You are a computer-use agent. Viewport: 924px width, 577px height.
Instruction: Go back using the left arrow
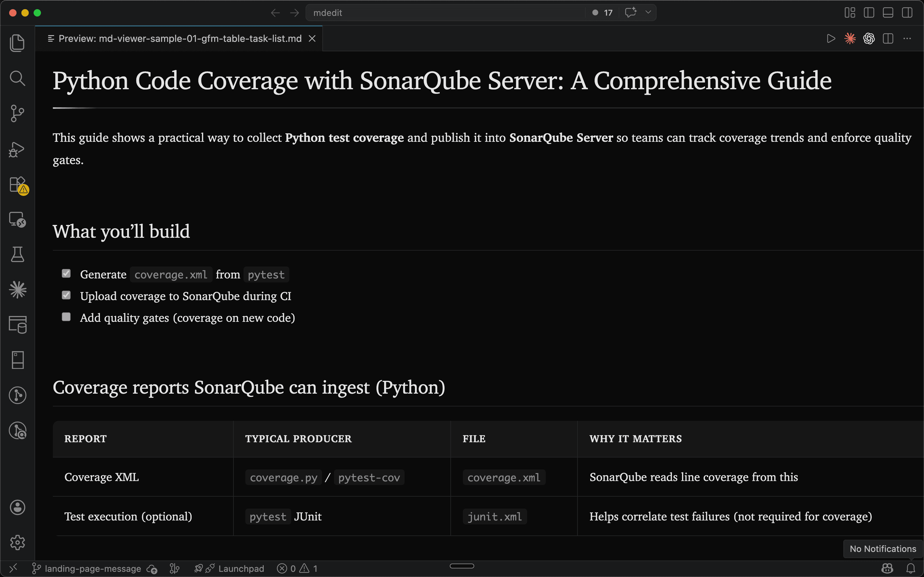(x=275, y=13)
